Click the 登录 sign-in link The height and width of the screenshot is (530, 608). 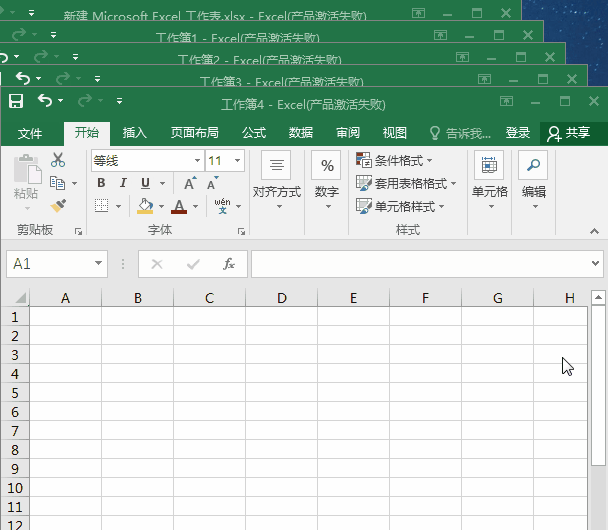pyautogui.click(x=518, y=133)
